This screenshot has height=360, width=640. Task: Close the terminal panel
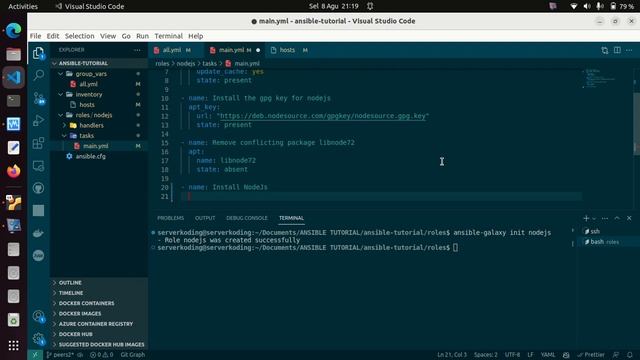pos(629,218)
